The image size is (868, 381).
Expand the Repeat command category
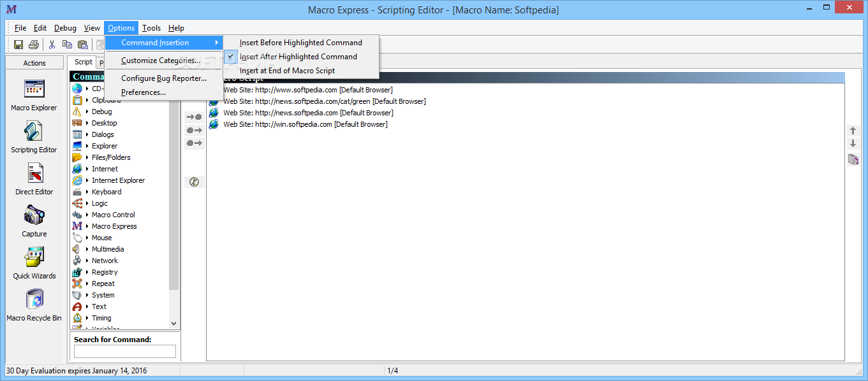click(87, 284)
